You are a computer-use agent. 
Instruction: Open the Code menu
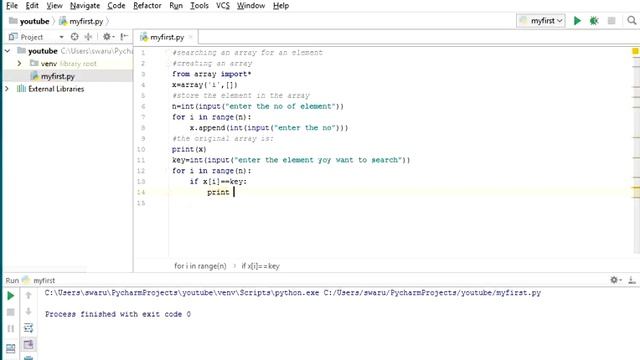116,6
